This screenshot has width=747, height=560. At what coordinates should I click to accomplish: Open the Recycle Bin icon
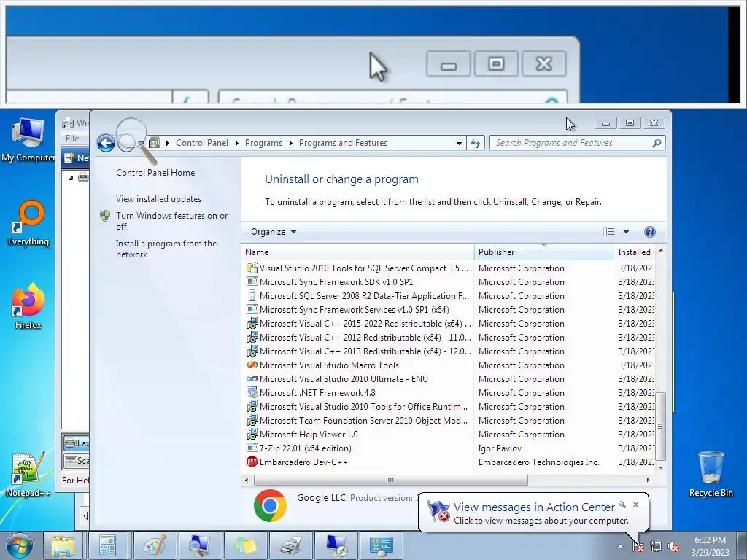tap(711, 474)
